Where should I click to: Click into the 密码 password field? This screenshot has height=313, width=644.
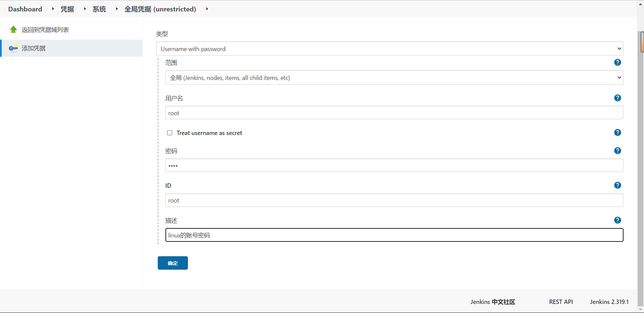click(x=394, y=166)
